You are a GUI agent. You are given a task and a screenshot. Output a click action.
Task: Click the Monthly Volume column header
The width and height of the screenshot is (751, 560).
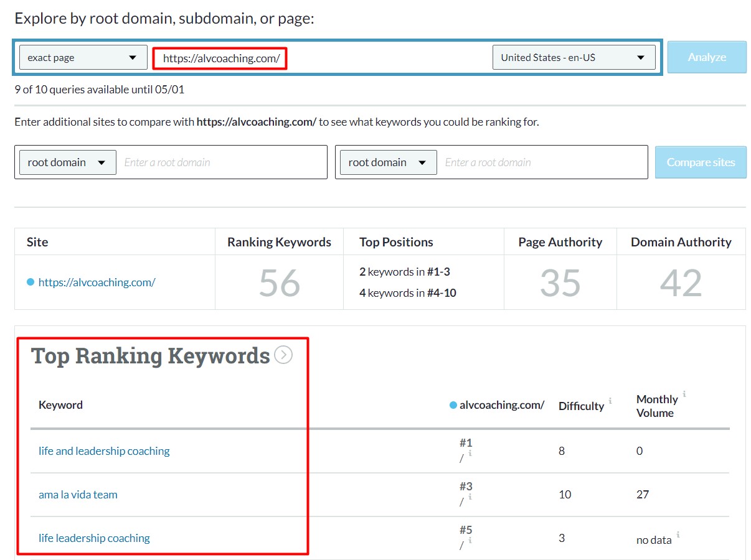click(x=657, y=406)
